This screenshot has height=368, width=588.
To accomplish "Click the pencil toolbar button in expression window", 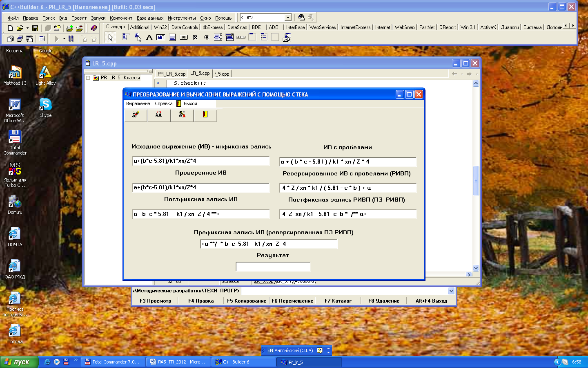I will (x=136, y=115).
